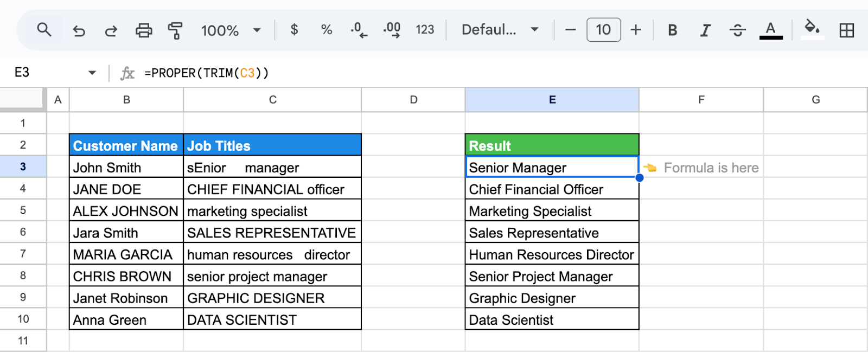Format as currency with dollar icon
Screen dimensions: 868x352
(x=294, y=29)
